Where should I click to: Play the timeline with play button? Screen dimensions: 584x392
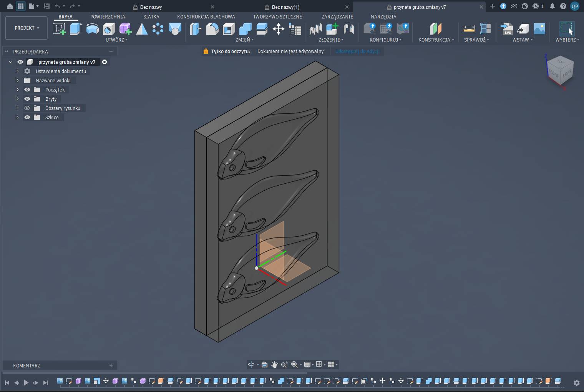tap(26, 382)
